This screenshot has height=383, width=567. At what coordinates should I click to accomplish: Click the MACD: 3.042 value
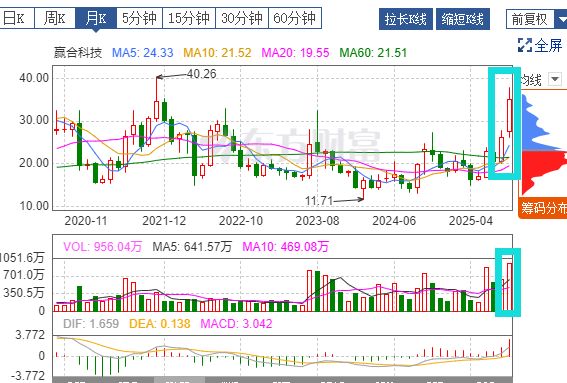236,323
